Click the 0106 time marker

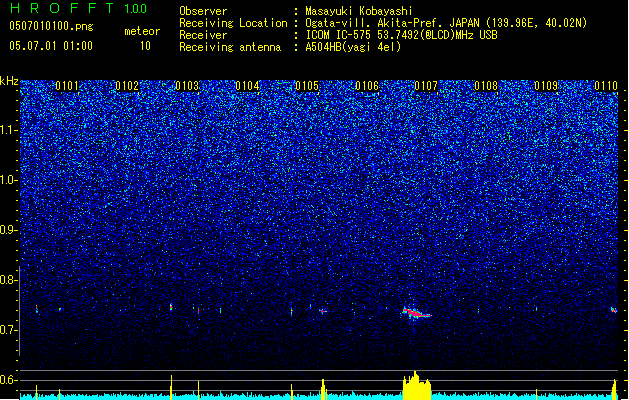tap(367, 86)
